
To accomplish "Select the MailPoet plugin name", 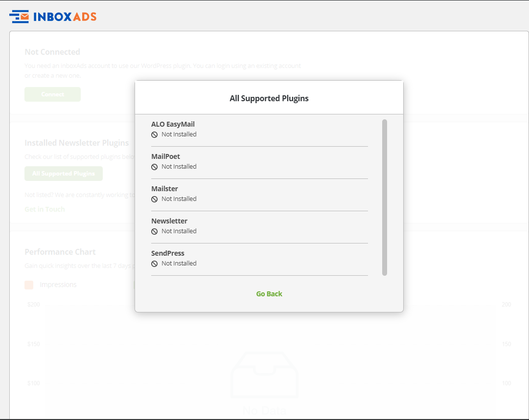I will point(165,156).
